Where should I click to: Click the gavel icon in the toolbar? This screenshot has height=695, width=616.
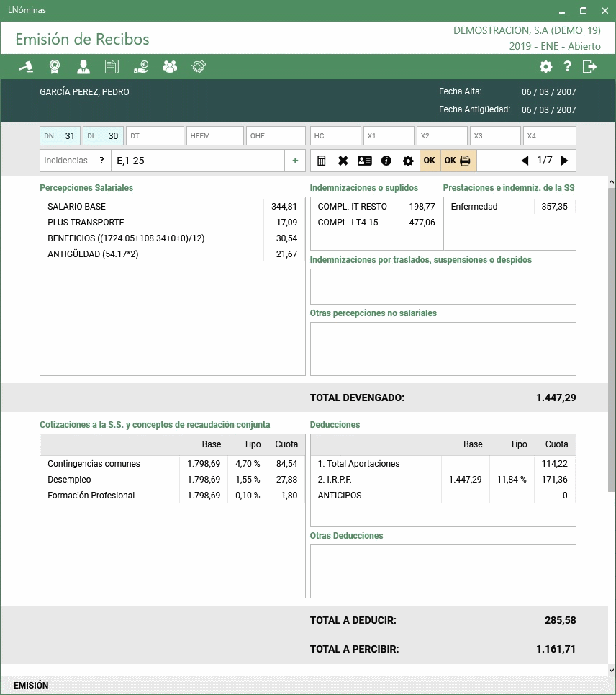pyautogui.click(x=26, y=67)
